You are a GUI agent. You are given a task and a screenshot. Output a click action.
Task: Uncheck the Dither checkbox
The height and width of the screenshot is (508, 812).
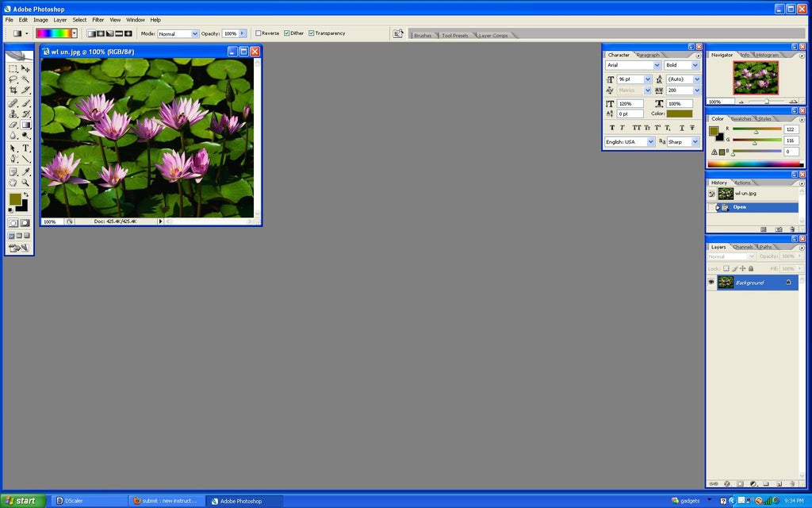coord(286,33)
